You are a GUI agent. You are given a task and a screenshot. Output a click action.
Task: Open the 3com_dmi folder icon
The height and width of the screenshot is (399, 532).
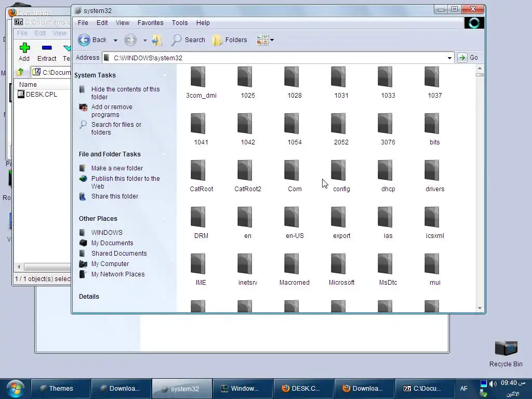tap(198, 77)
